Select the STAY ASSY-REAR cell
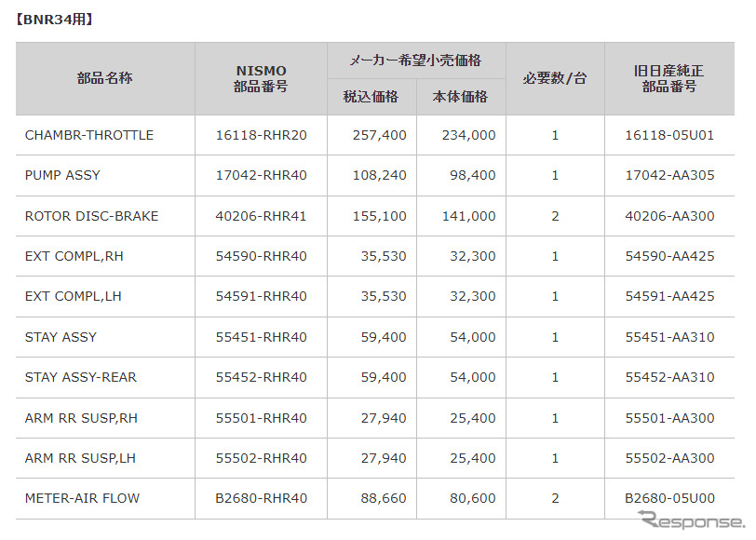 click(81, 377)
